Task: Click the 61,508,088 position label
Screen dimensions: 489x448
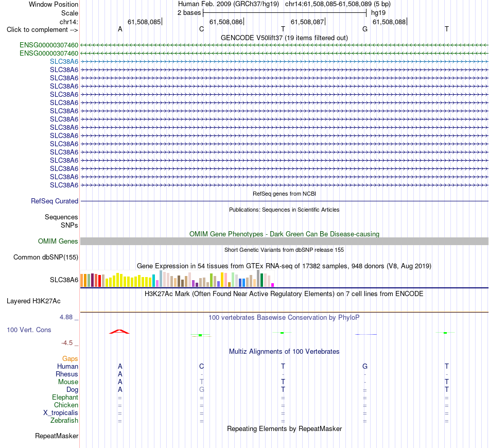Action: click(389, 22)
